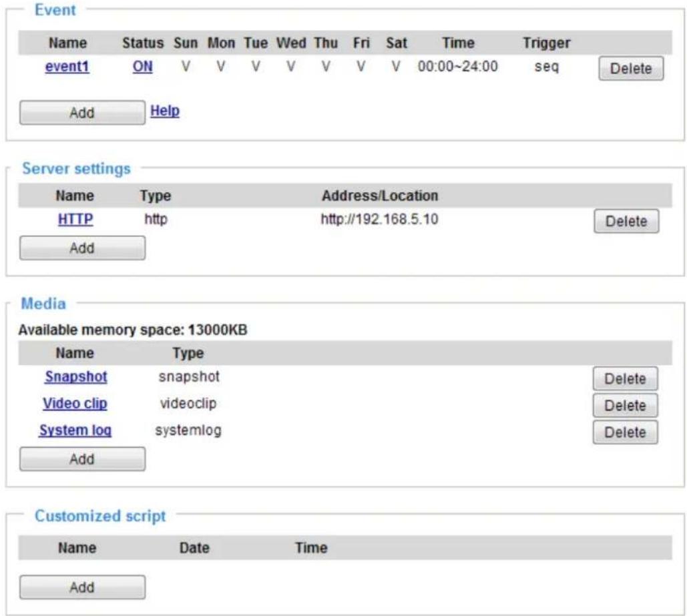This screenshot has width=687, height=616.
Task: Click the 00:00~24:00 time value
Action: pos(457,67)
